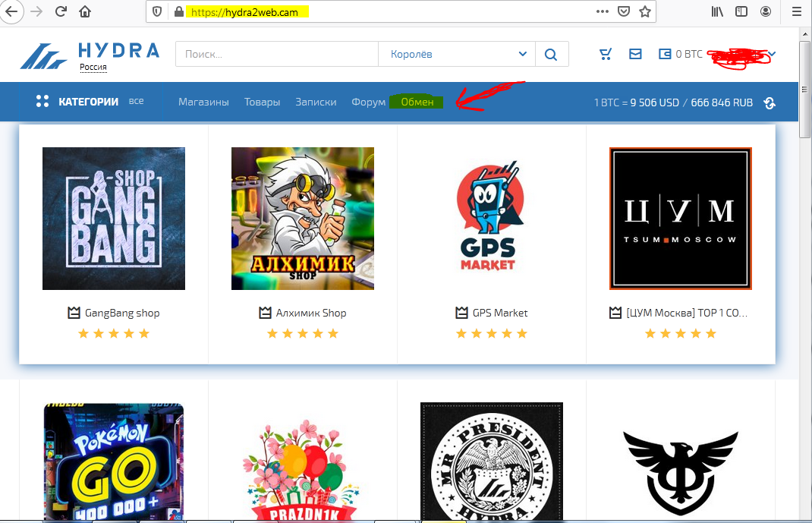Refresh the BTC exchange rate icon
812x523 pixels.
(770, 102)
